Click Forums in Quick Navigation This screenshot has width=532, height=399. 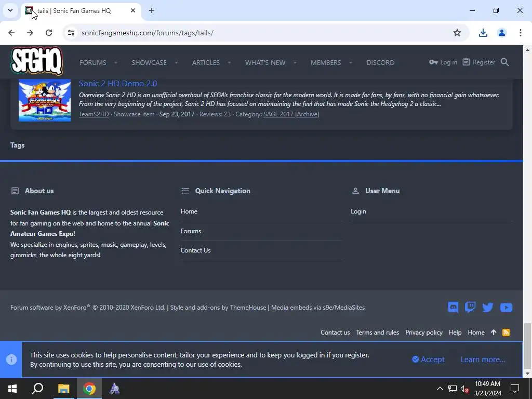[x=191, y=231]
